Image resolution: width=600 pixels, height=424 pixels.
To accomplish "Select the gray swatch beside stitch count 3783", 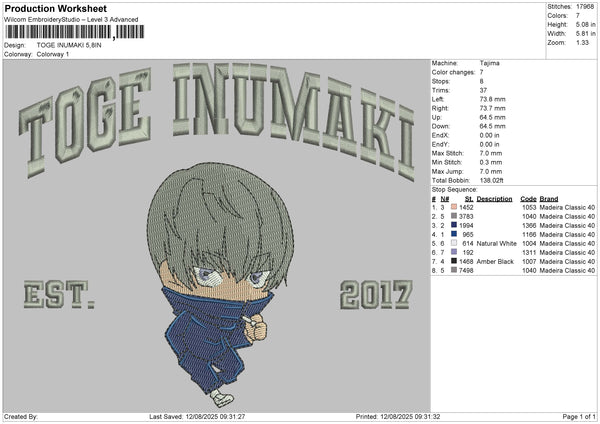I will click(454, 216).
